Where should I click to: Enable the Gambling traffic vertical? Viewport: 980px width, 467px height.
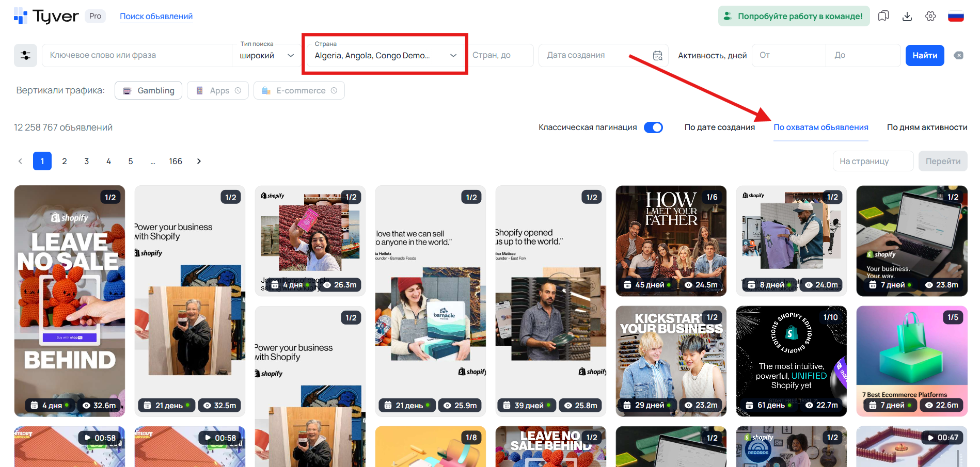tap(148, 90)
